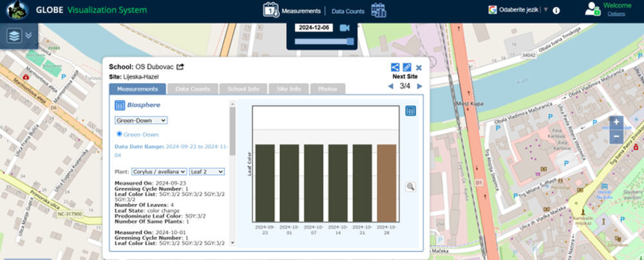
Task: Open school page via OS Dubovac icon
Action: point(180,67)
